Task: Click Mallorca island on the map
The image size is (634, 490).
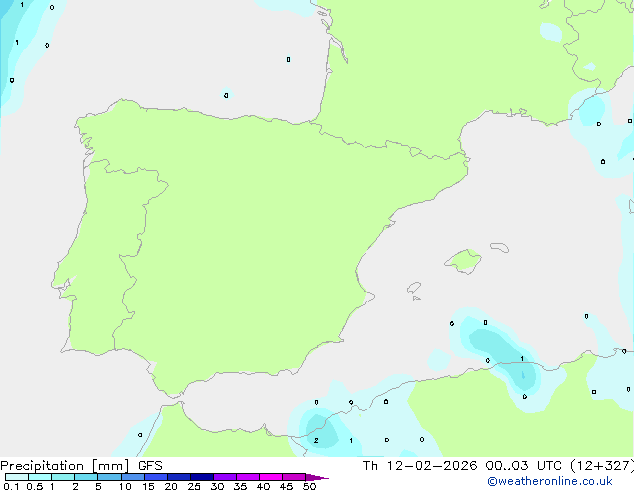Action: tap(463, 261)
